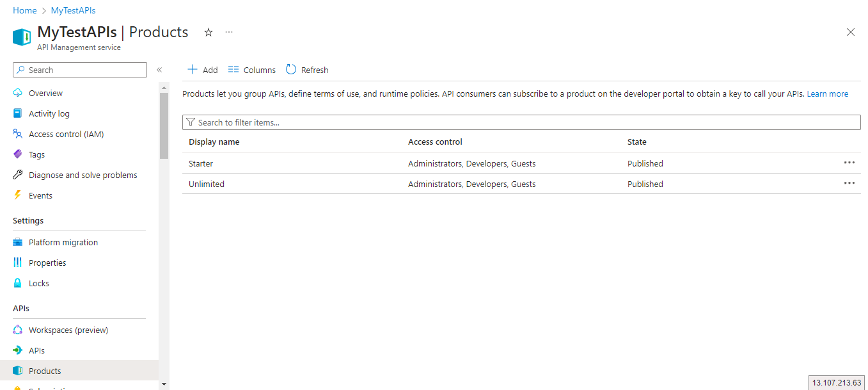
Task: Click the MyTestAPIs service icon
Action: (x=22, y=37)
